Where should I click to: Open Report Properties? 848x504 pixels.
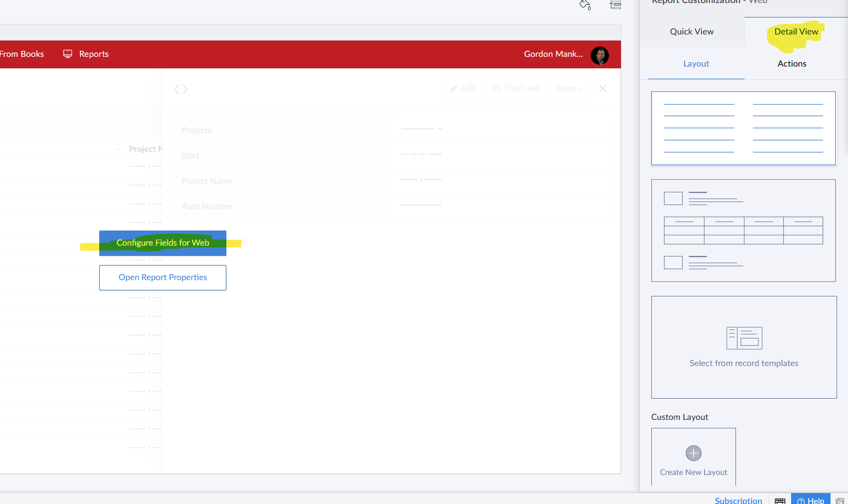click(162, 277)
